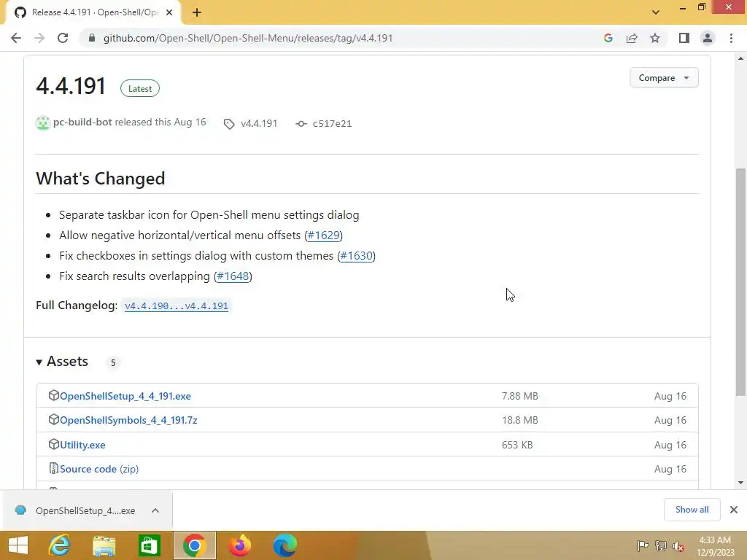Click the share page icon
This screenshot has width=747, height=560.
[632, 38]
